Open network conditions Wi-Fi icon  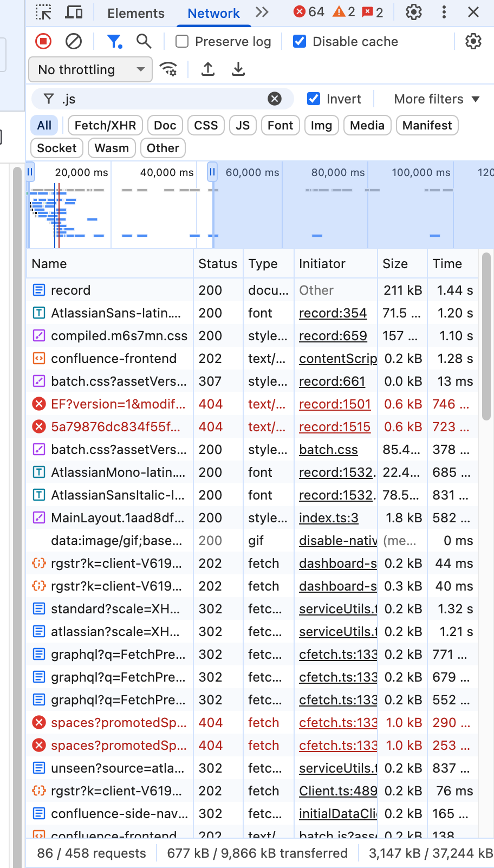pos(168,69)
